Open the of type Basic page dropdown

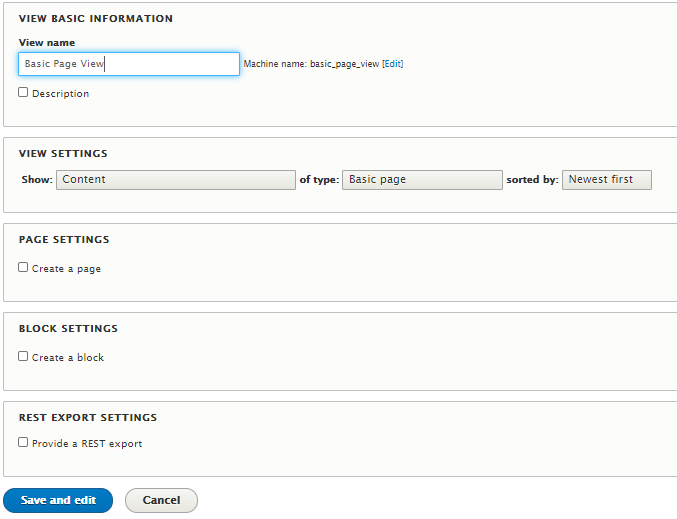coord(422,180)
